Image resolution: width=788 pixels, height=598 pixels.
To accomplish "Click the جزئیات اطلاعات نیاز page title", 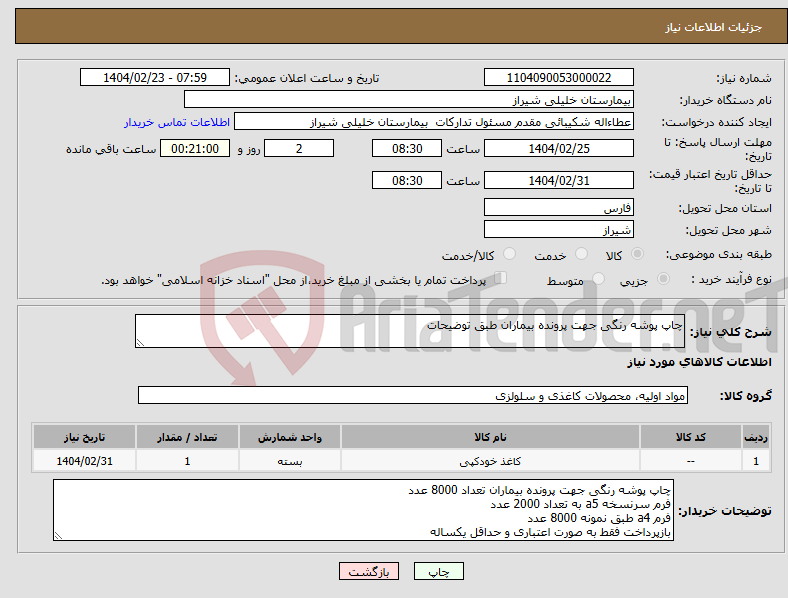I will [x=714, y=27].
